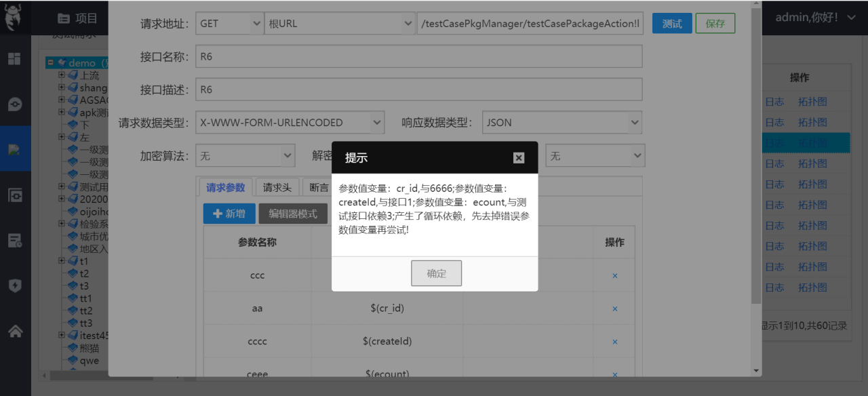
Task: Click the modal scrollbar's down arrow
Action: pos(756,371)
